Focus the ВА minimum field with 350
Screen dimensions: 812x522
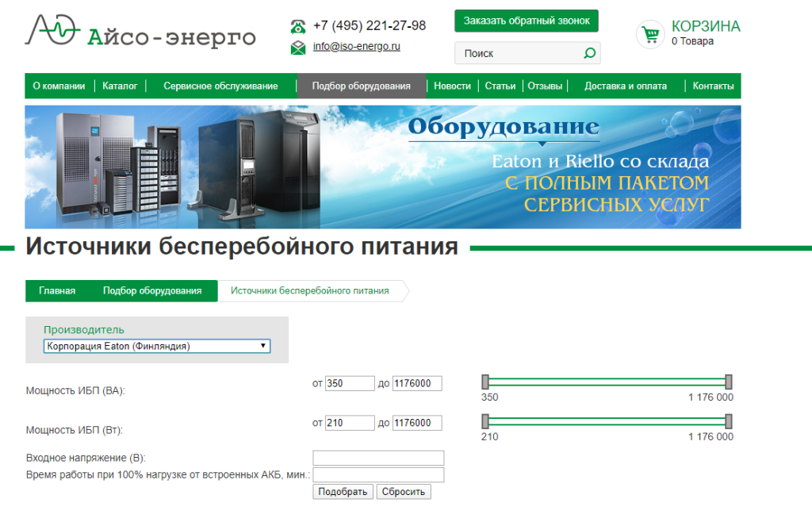tap(350, 383)
